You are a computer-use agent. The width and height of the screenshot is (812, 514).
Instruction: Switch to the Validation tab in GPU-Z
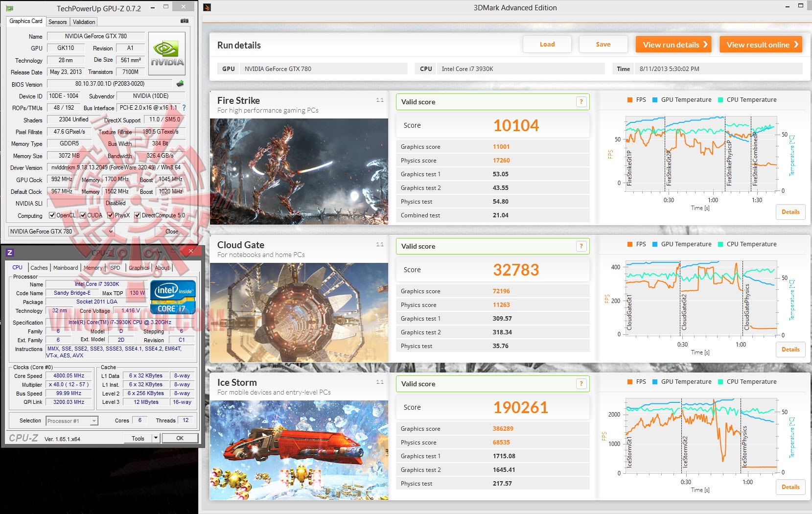click(x=84, y=22)
